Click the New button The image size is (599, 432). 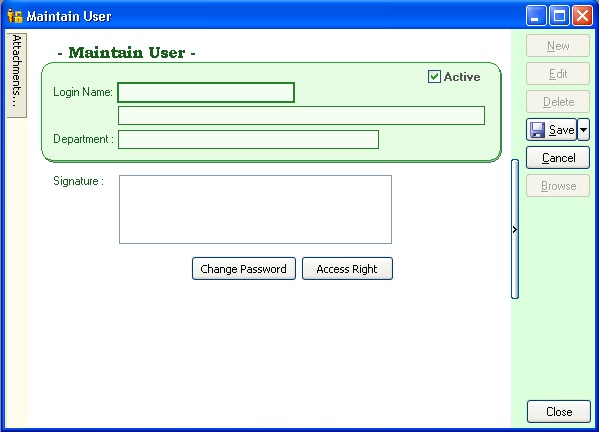coord(558,46)
